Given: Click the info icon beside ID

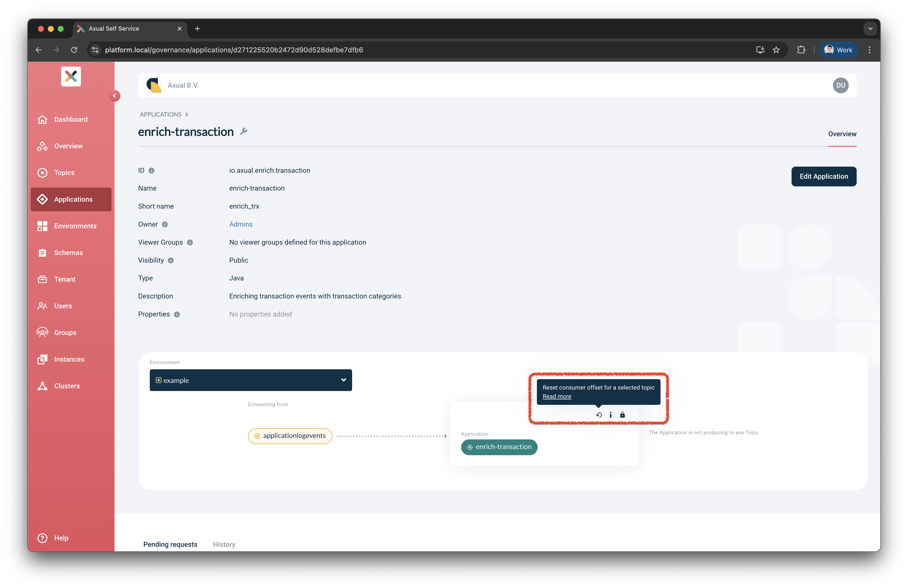Looking at the screenshot, I should tap(151, 171).
